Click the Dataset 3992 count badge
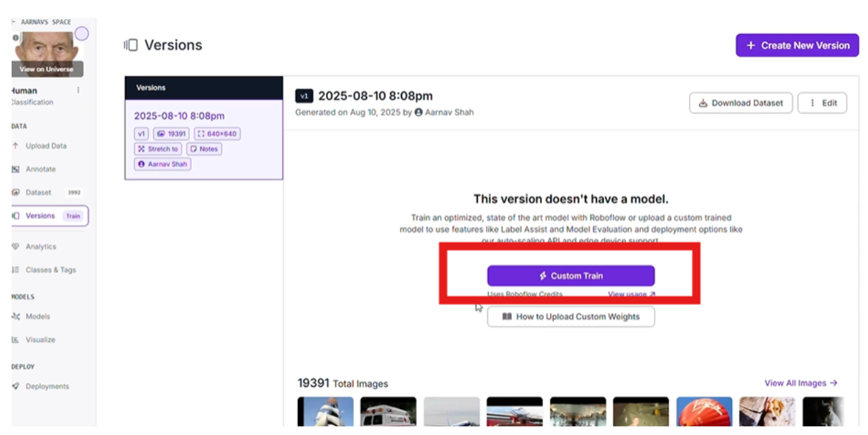 coord(73,192)
